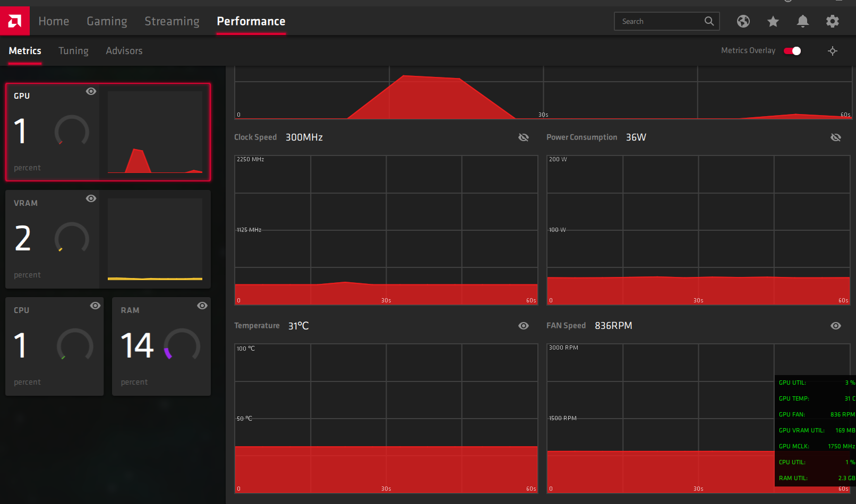
Task: Click the Temperature 31°C value
Action: click(x=298, y=326)
